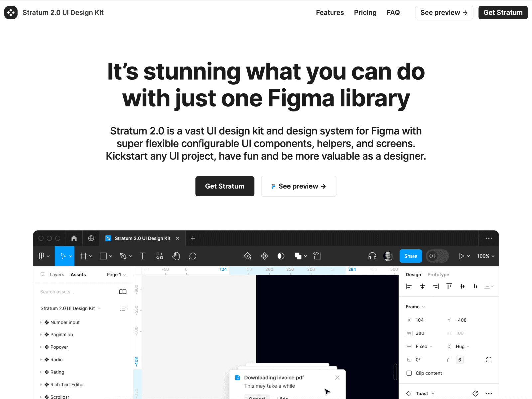Switch to the Design tab
This screenshot has width=532, height=399.
point(413,275)
